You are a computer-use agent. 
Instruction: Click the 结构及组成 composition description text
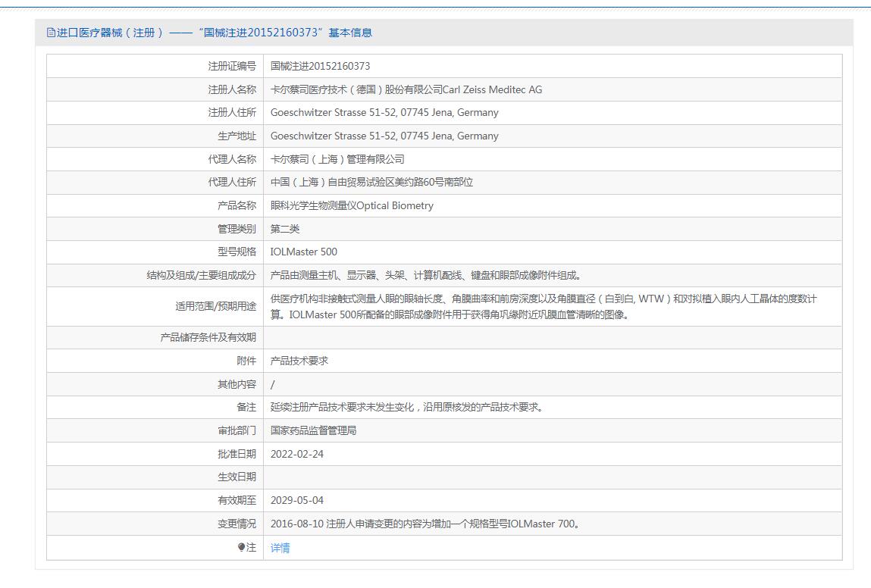tap(425, 275)
